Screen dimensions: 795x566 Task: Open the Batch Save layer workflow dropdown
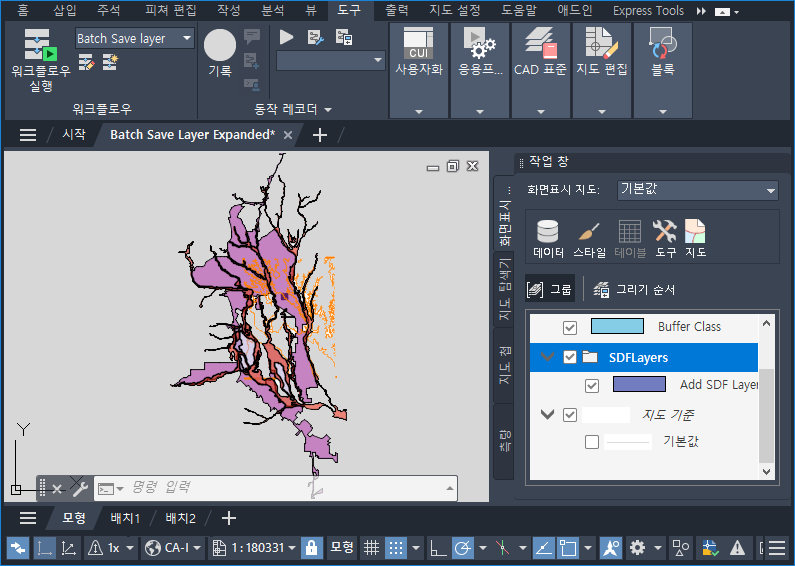coord(187,39)
